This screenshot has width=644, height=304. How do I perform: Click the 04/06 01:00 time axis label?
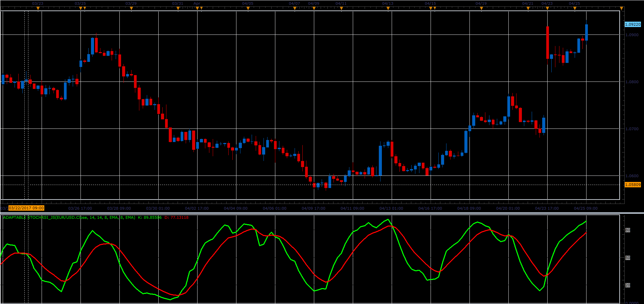tap(275, 208)
